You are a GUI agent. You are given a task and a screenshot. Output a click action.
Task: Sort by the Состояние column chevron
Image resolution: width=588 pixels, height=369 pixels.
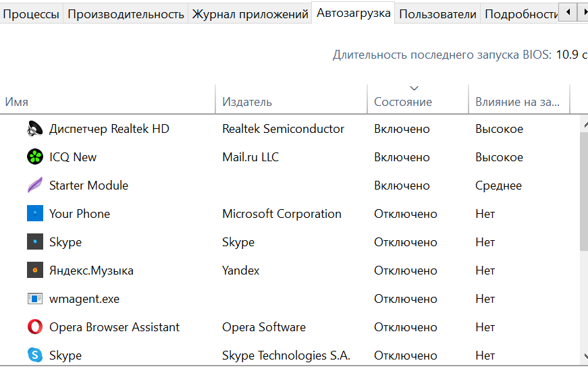[x=414, y=88]
